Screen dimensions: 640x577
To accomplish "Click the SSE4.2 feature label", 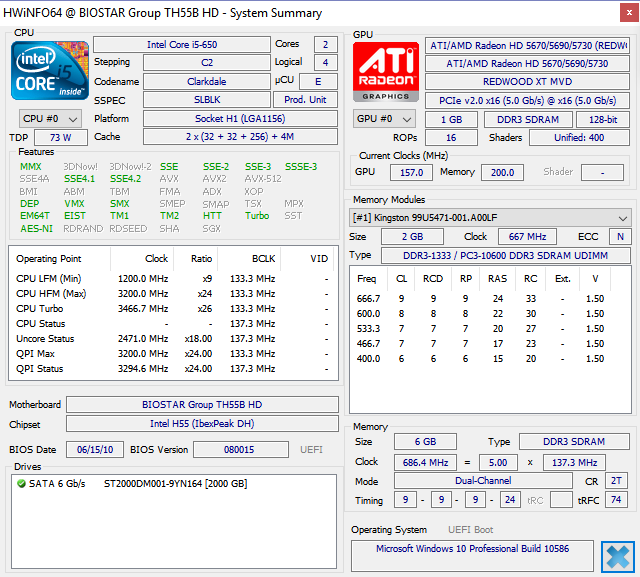I will (x=125, y=179).
